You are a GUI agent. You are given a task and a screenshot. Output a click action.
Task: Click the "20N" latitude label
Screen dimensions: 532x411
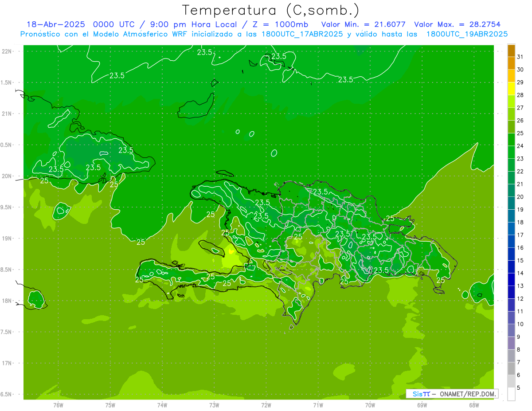[7, 176]
